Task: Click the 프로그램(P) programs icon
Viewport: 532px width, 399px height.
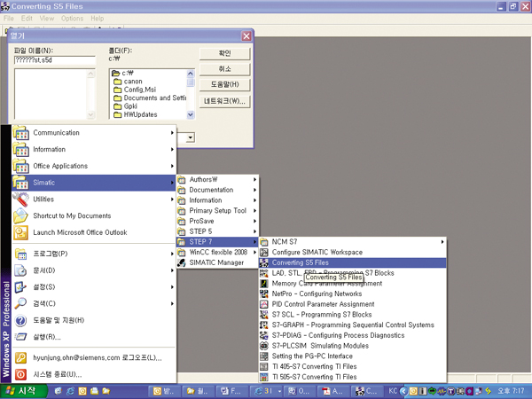Action: (x=20, y=254)
